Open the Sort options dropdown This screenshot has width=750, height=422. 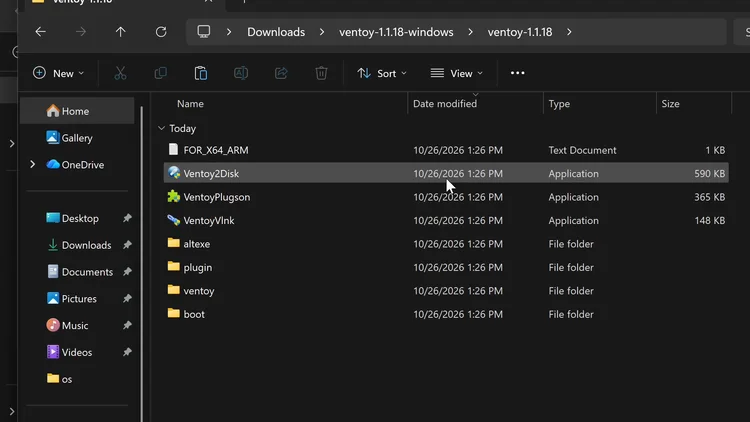(x=382, y=73)
